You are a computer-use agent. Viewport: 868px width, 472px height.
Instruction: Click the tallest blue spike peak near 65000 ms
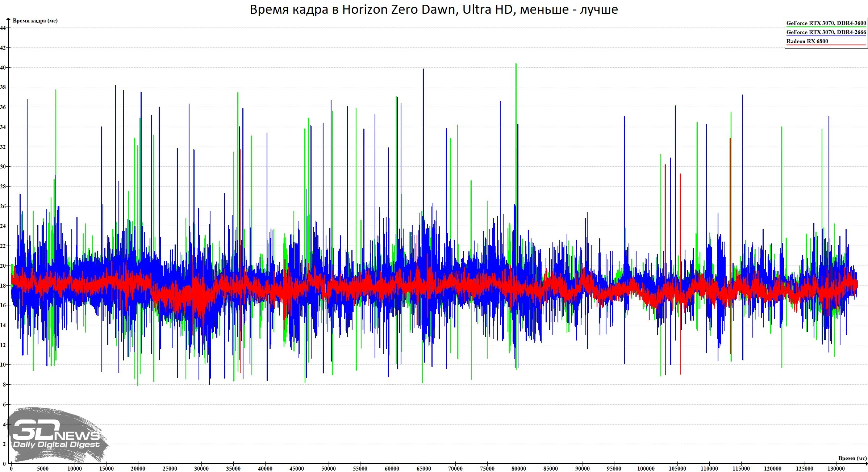pyautogui.click(x=423, y=70)
